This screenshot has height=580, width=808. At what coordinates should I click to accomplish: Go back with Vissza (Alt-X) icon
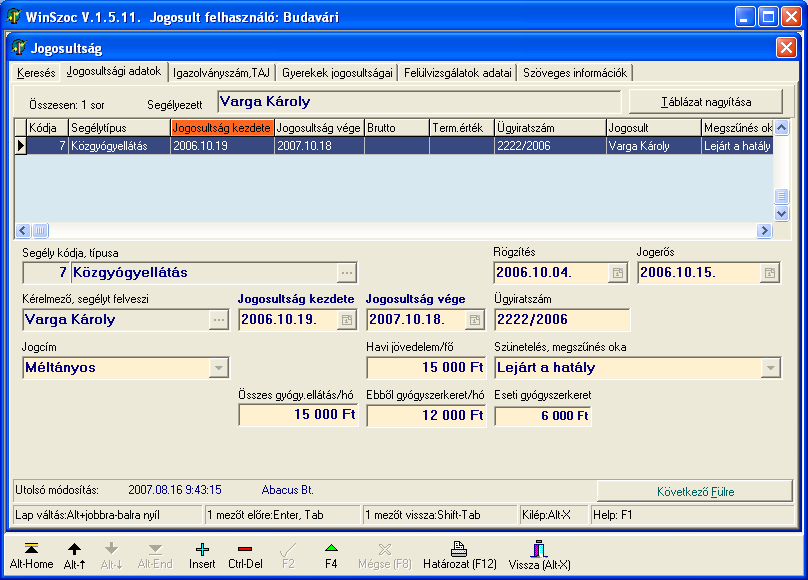(539, 549)
